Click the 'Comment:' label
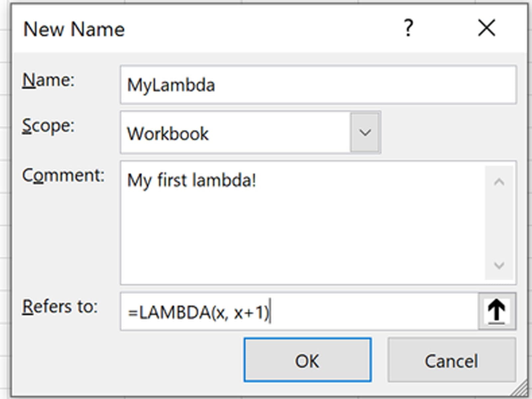Image resolution: width=532 pixels, height=399 pixels. pos(63,175)
